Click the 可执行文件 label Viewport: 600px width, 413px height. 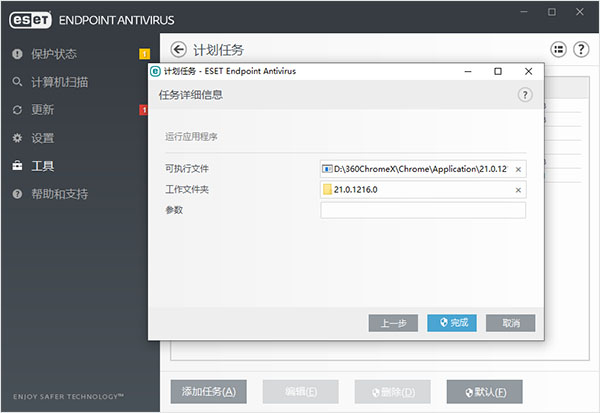[187, 168]
